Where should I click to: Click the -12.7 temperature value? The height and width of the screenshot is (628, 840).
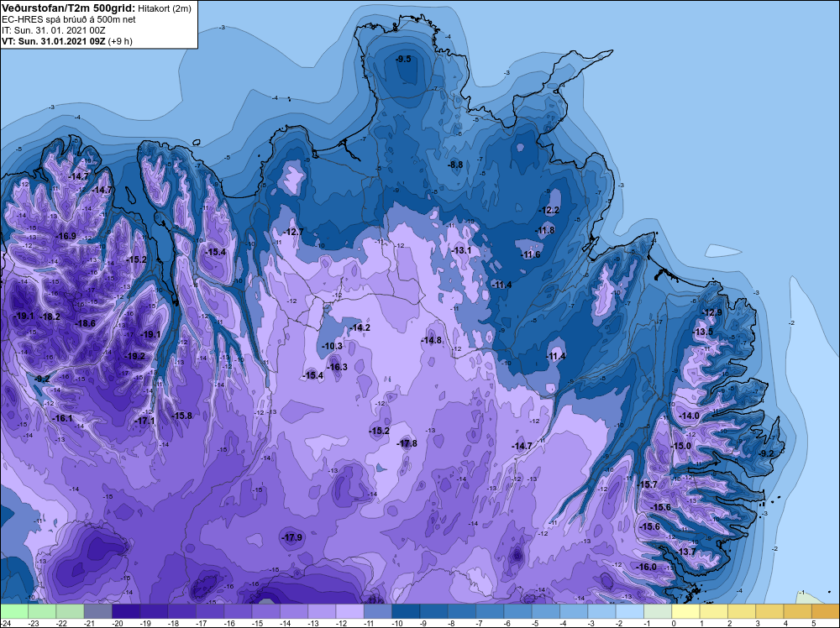pos(293,232)
